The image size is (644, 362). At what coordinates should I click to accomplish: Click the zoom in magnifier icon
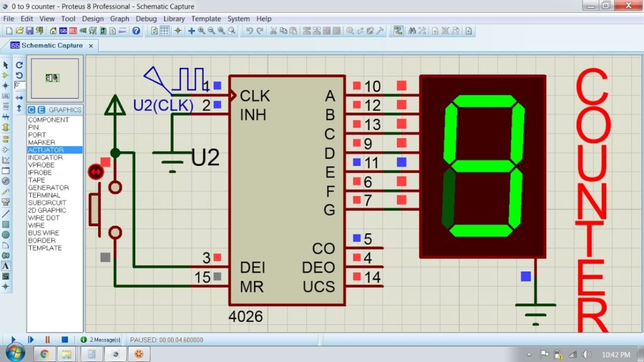pos(201,30)
